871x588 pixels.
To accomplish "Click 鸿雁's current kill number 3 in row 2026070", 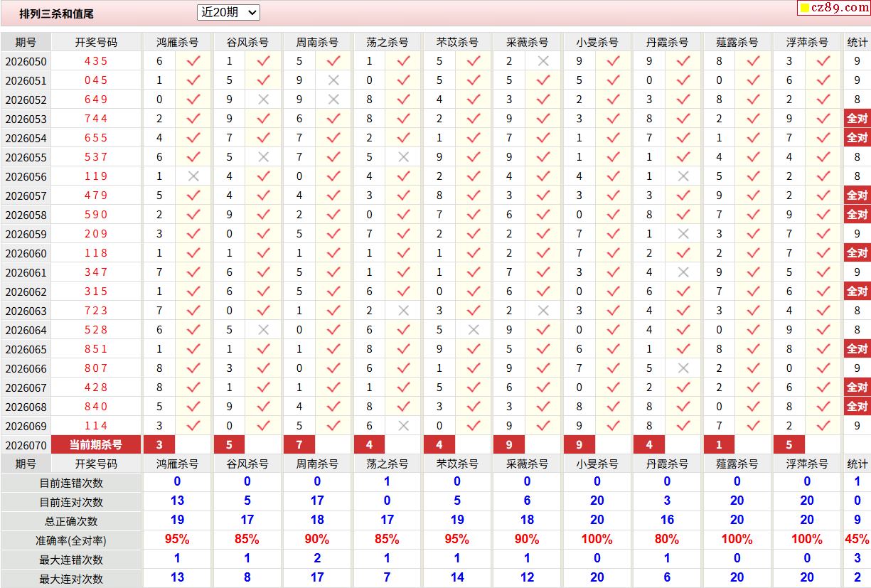I will (x=159, y=445).
